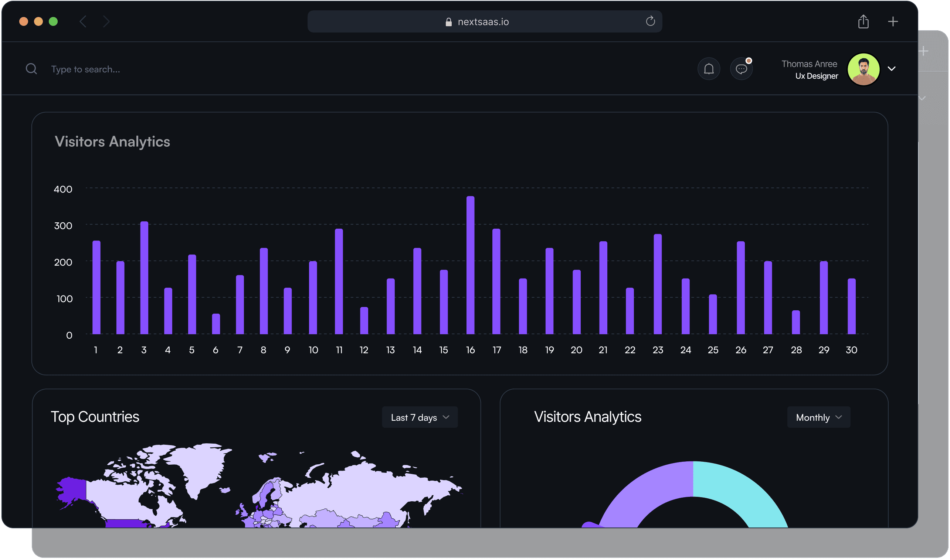Click the browser share icon
The image size is (950, 560).
tap(863, 21)
